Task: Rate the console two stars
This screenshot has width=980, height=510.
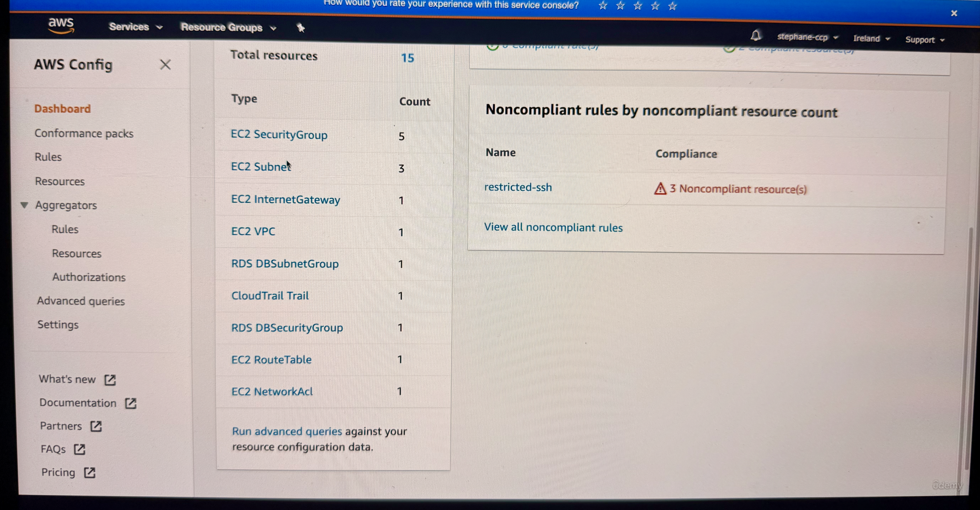Action: pyautogui.click(x=620, y=6)
